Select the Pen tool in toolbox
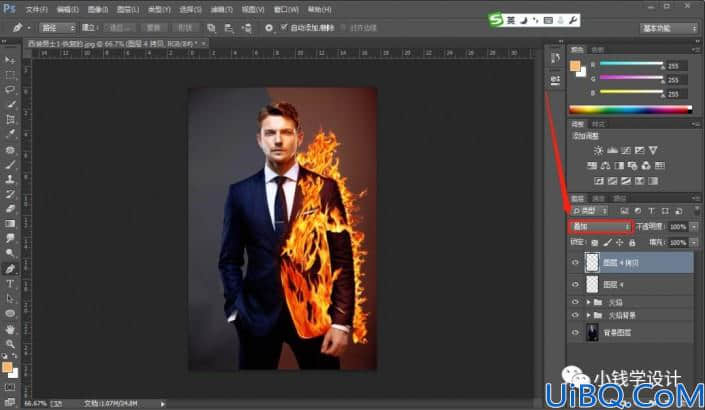Screen dimensions: 705x410 (10, 269)
